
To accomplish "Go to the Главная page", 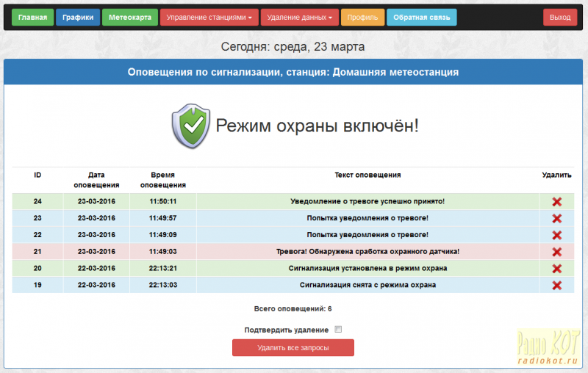I will point(32,17).
